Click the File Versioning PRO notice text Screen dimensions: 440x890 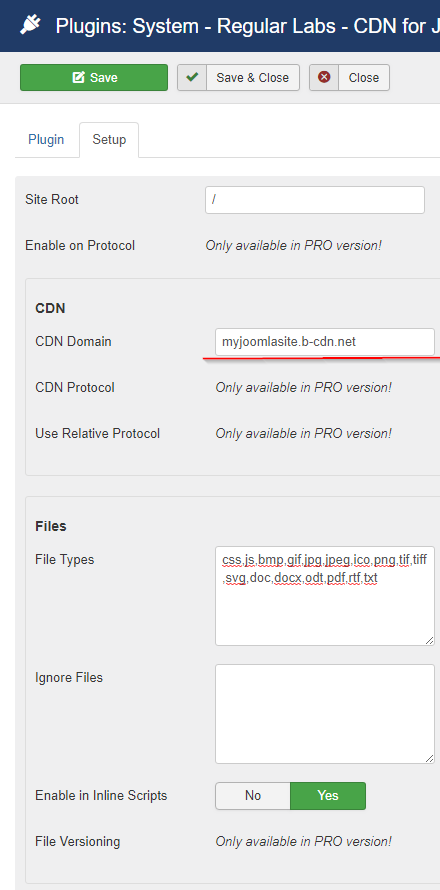pos(303,841)
